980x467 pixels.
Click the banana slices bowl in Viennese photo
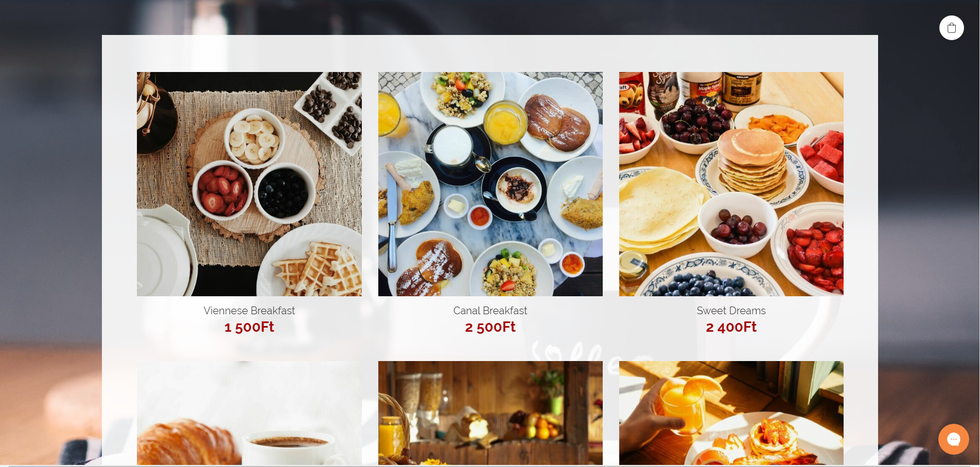(254, 138)
